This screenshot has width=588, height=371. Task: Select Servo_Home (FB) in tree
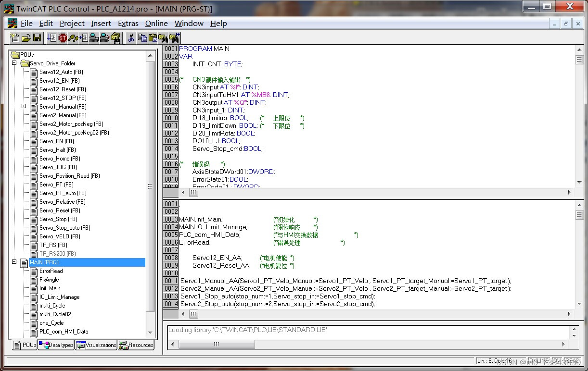point(60,159)
